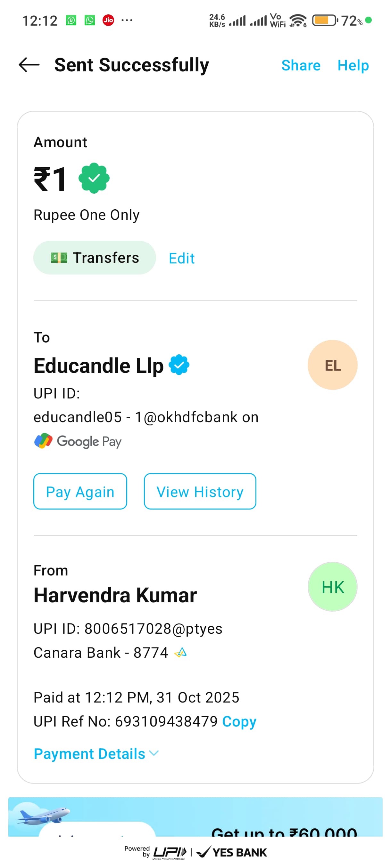Open the flight offer banner

[x=195, y=817]
